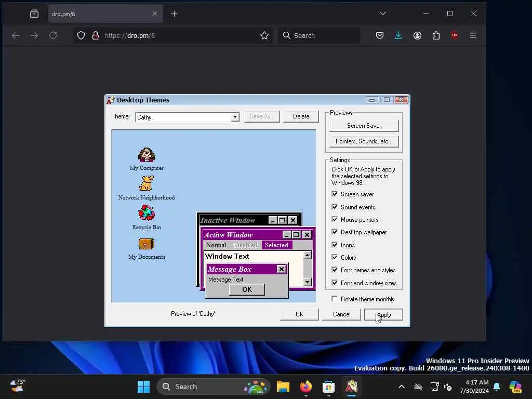The image size is (532, 399).
Task: Click the tray icon beside the hidden icons chevron
Action: (418, 387)
